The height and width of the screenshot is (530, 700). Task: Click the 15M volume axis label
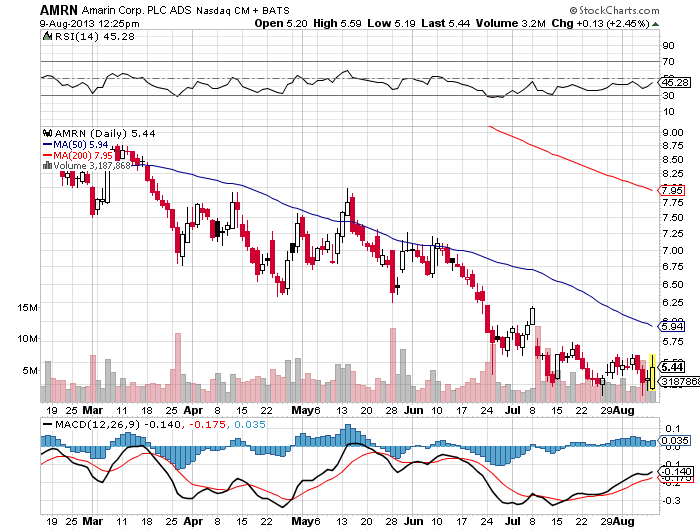point(27,308)
